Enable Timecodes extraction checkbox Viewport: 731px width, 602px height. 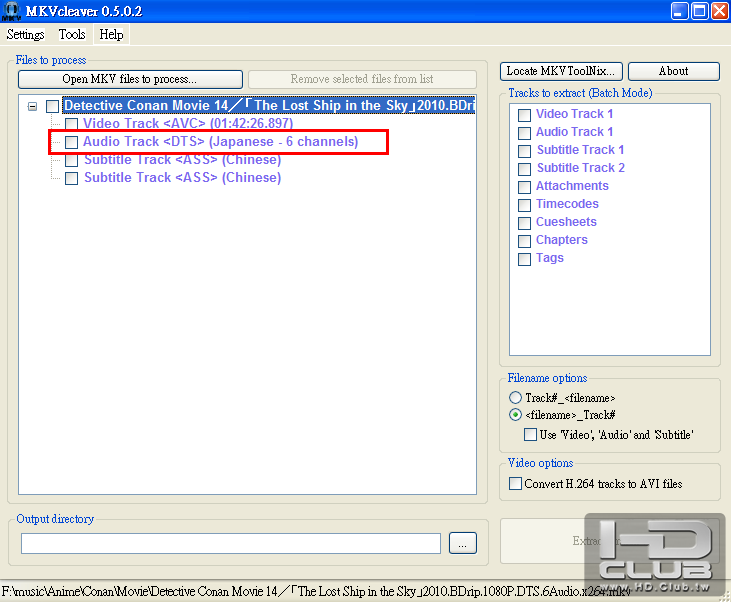(x=524, y=205)
